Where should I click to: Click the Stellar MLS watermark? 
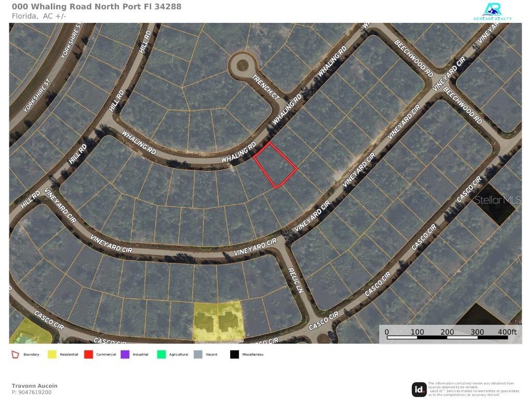coord(497,199)
